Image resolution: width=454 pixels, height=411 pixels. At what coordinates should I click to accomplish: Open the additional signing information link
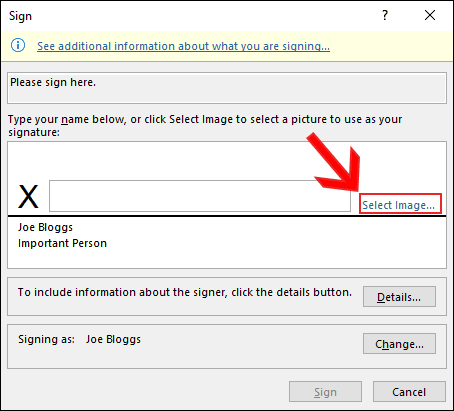pyautogui.click(x=183, y=46)
